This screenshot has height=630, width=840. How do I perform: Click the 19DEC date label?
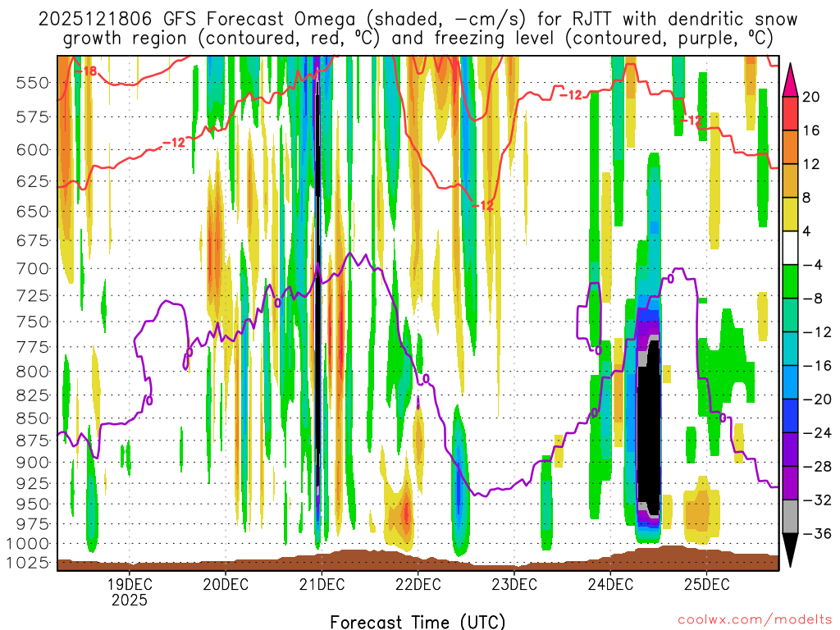(x=129, y=584)
